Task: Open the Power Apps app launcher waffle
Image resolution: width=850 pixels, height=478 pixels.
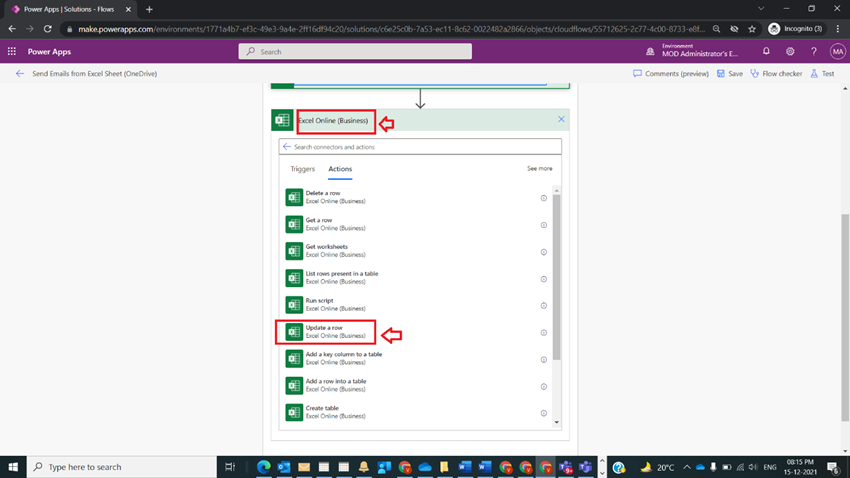Action: [11, 51]
